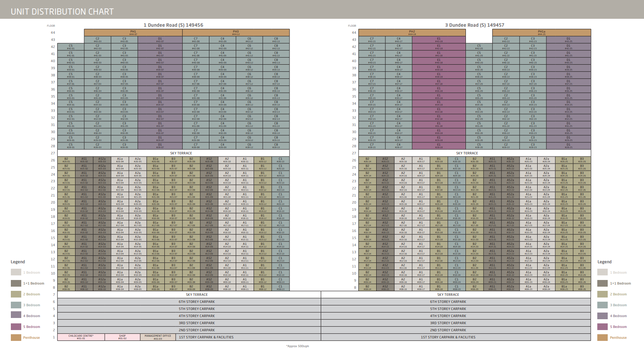Select unit D1 #43-25

pyautogui.click(x=569, y=40)
